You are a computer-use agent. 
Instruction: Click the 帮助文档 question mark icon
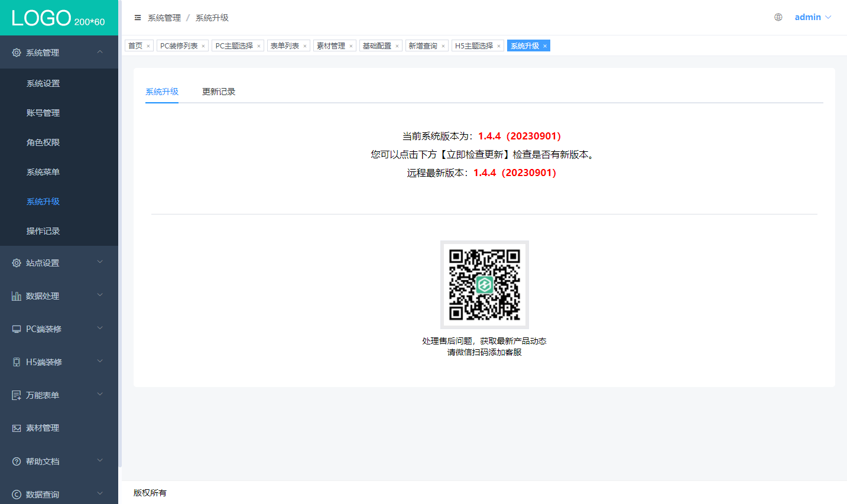[x=17, y=461]
